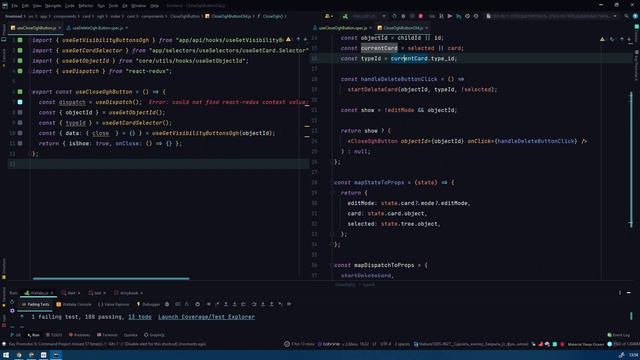Open the file path dropdown in toolbar

click(552, 16)
